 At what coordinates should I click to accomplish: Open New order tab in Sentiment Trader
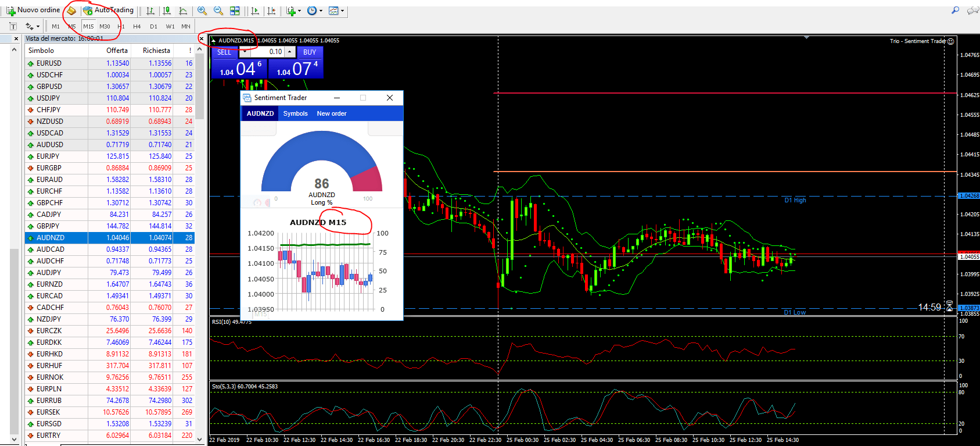[332, 113]
